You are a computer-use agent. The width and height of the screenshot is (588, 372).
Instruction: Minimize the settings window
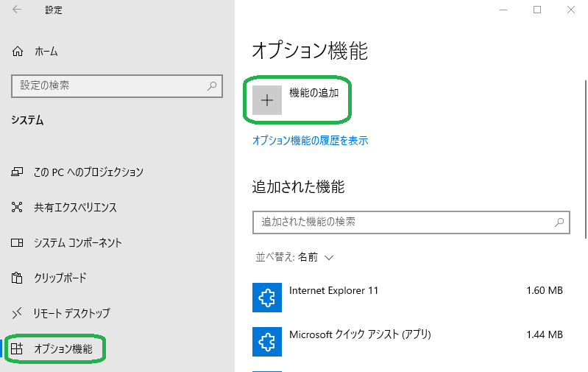(503, 10)
